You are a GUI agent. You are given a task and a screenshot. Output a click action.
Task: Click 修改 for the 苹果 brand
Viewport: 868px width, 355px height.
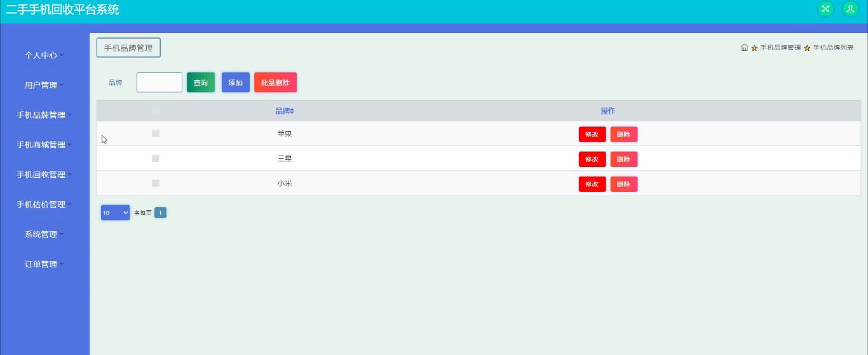tap(592, 134)
